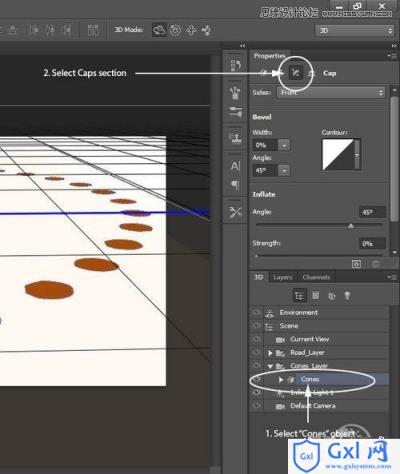The image size is (400, 474).
Task: Open the Sides Front dropdown
Action: click(331, 93)
